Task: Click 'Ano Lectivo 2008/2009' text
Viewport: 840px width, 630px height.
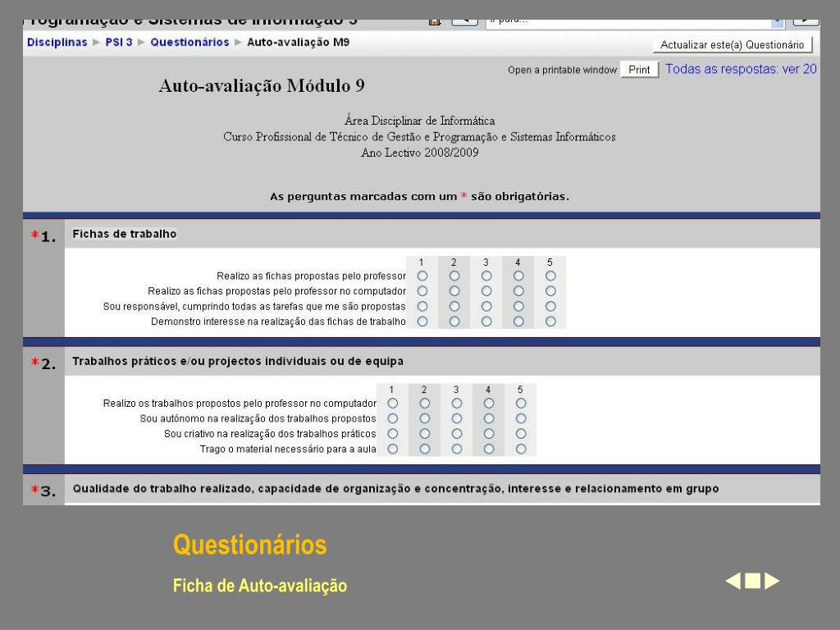Action: tap(419, 153)
